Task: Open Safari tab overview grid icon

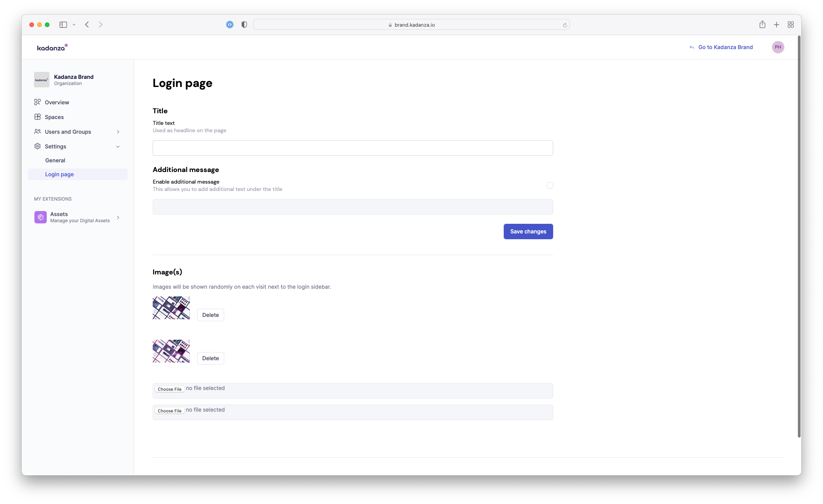Action: pyautogui.click(x=791, y=25)
